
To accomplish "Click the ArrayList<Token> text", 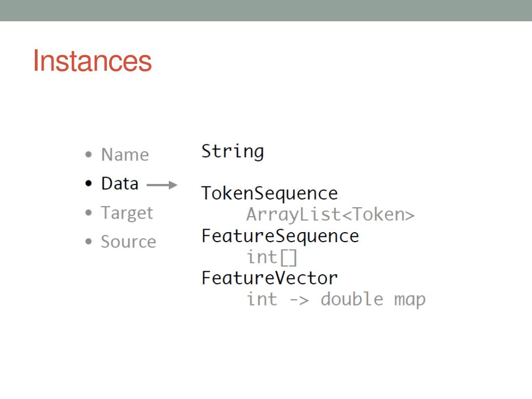I will coord(330,215).
